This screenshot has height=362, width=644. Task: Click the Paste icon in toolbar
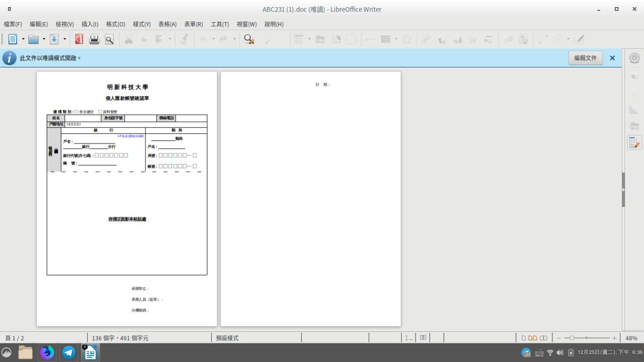coord(159,39)
